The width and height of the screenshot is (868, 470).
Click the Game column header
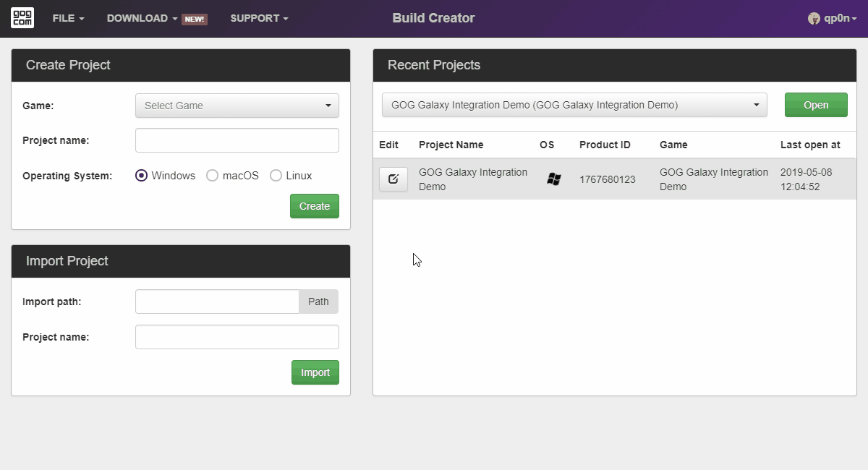[673, 145]
